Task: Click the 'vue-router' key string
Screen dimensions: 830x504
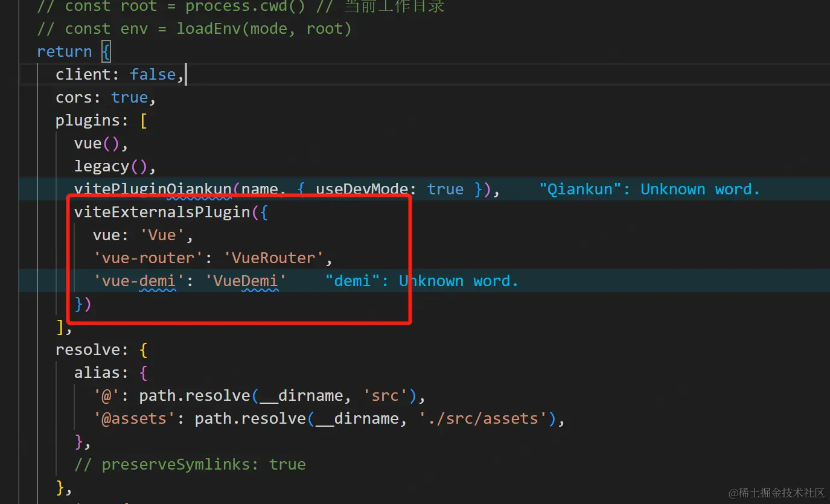Action: click(x=148, y=258)
